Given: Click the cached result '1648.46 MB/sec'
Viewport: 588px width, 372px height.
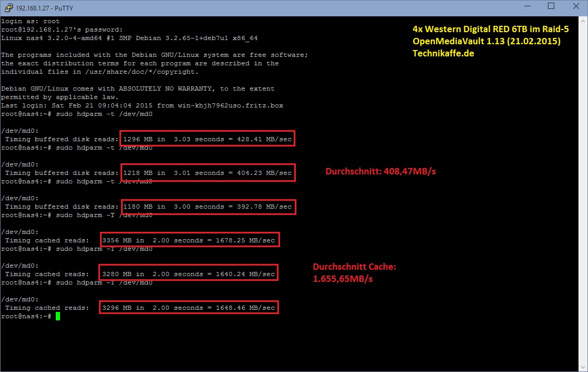Looking at the screenshot, I should (x=245, y=308).
